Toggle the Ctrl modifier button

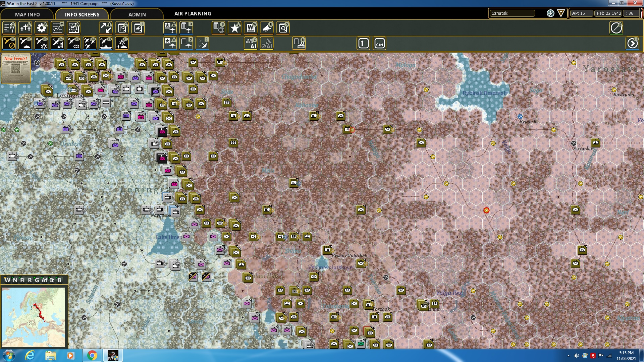[x=379, y=43]
